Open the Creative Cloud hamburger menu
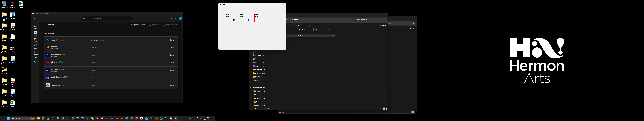The width and height of the screenshot is (644, 121). (x=35, y=18)
